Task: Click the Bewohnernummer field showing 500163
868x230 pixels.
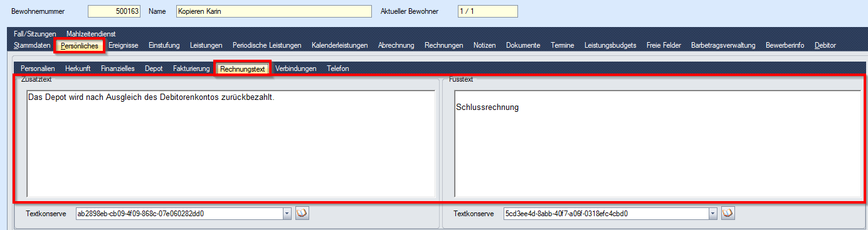Action: [x=115, y=11]
